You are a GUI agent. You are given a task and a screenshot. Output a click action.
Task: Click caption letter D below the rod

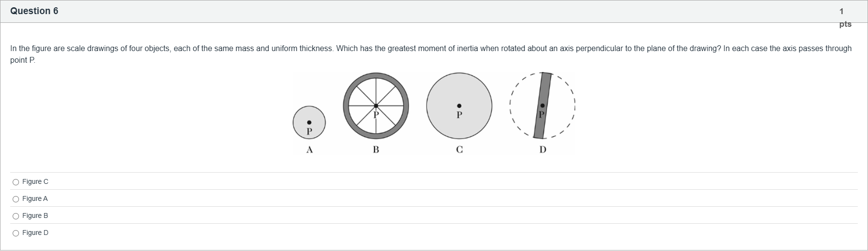click(x=543, y=150)
